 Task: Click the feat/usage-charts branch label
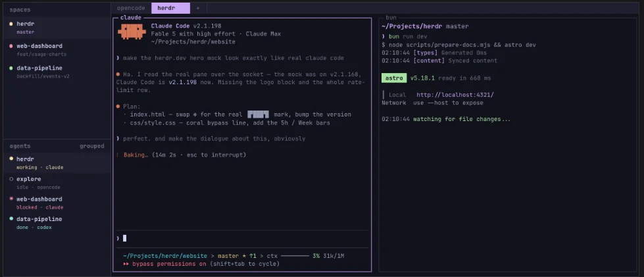(x=41, y=54)
